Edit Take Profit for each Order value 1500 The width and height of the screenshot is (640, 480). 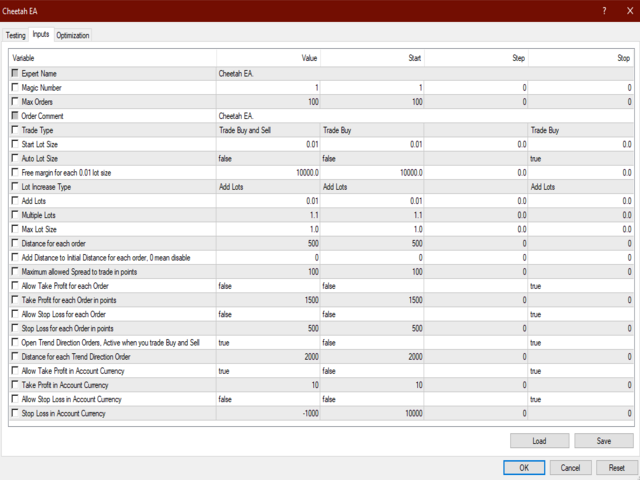point(268,300)
